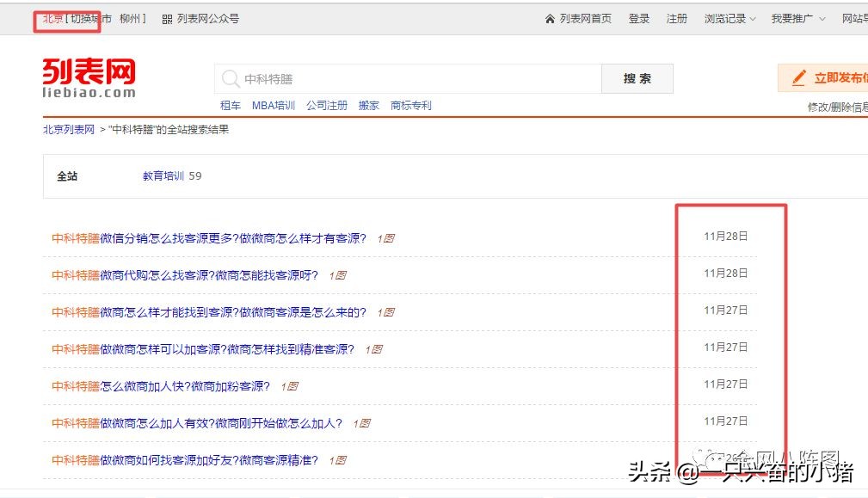Go to 北京列表网 breadcrumb link
Screen dimensions: 868x498
point(69,130)
